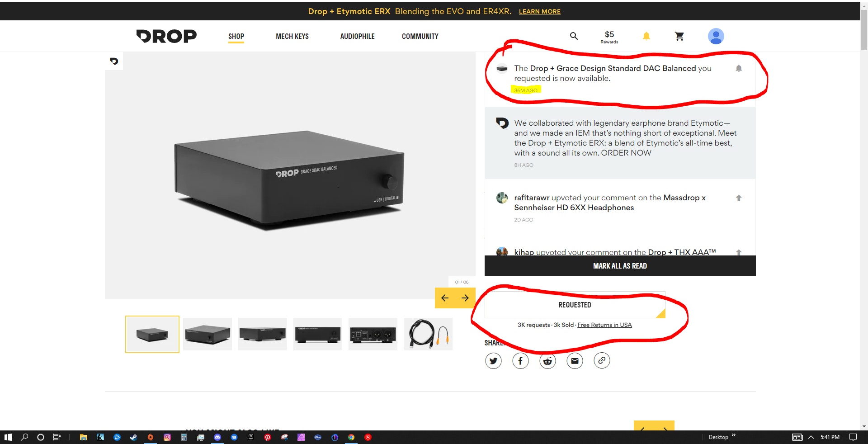Share product on Facebook
868x444 pixels.
(x=520, y=361)
